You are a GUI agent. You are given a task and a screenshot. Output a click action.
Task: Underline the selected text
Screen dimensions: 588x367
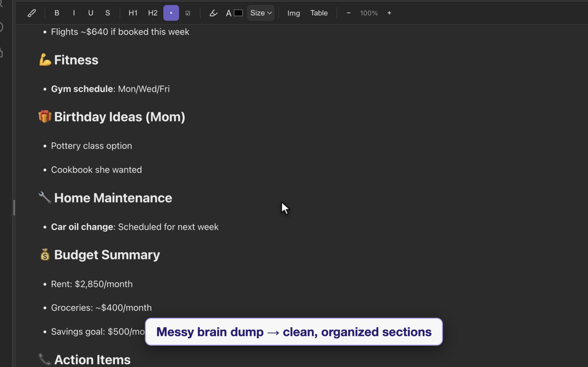click(x=91, y=13)
